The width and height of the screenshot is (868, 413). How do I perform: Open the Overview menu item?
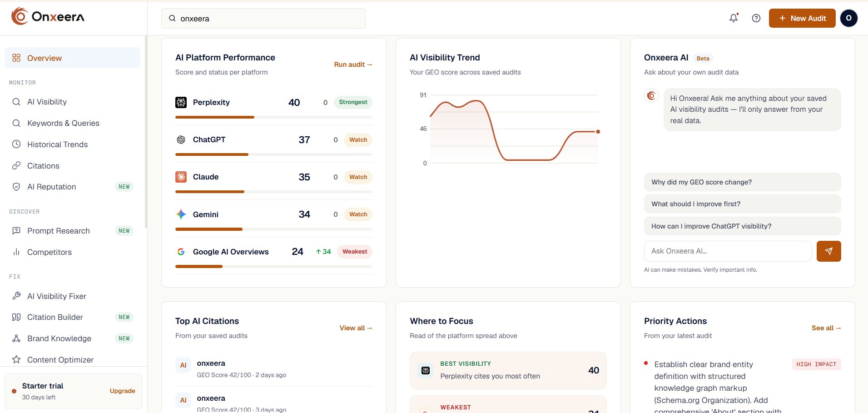click(73, 58)
